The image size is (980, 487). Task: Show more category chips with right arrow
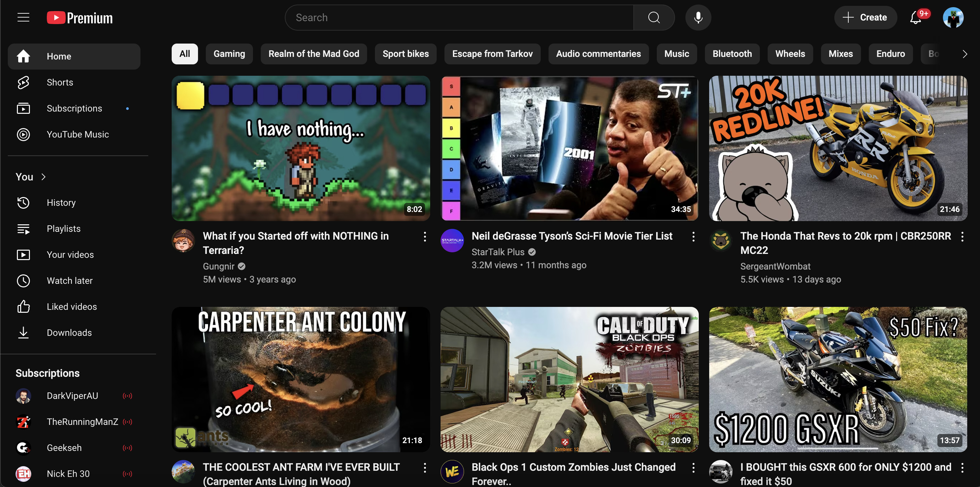coord(964,54)
